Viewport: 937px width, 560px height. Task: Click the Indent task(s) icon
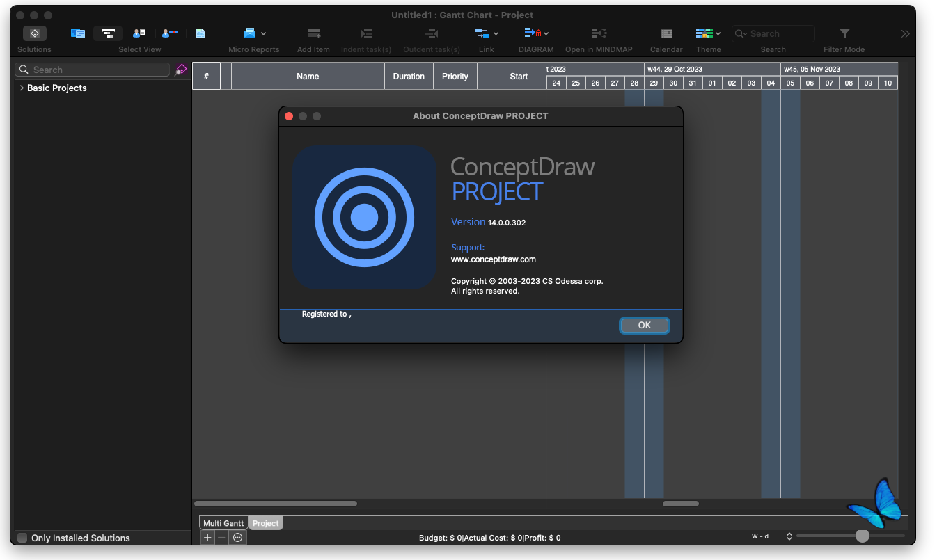(x=366, y=33)
